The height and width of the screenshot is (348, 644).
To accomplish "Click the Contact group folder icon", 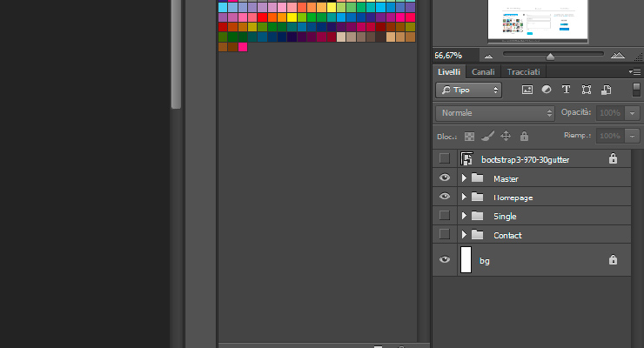I will click(477, 234).
